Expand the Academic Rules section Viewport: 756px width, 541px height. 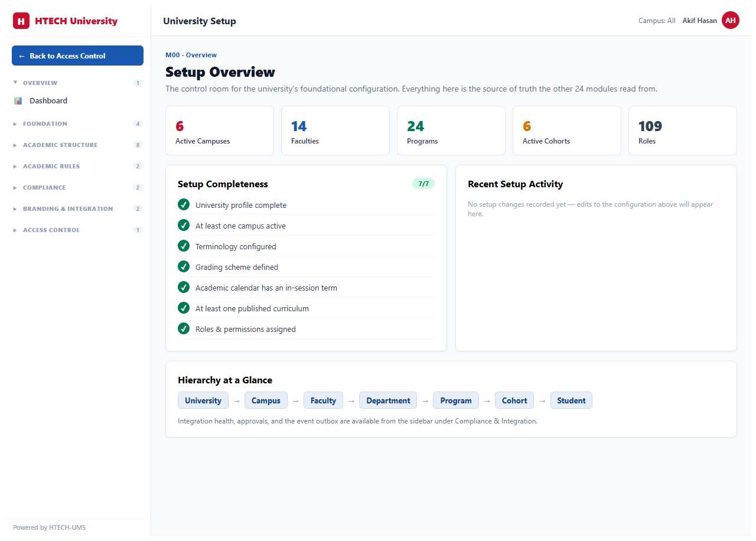(77, 166)
